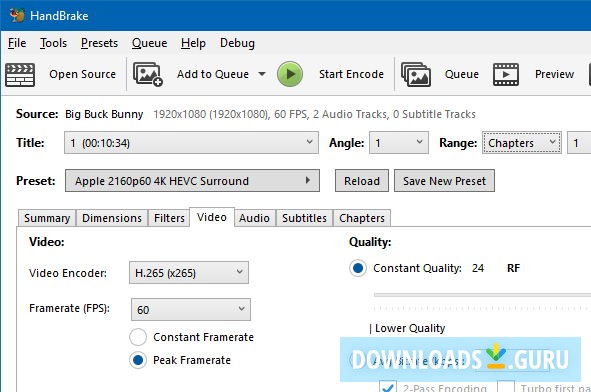Image resolution: width=591 pixels, height=392 pixels.
Task: Click the Preview toolbar label
Action: 554,74
